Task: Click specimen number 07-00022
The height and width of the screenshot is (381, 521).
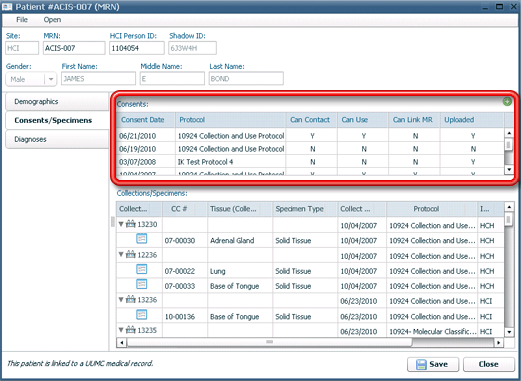Action: (180, 271)
